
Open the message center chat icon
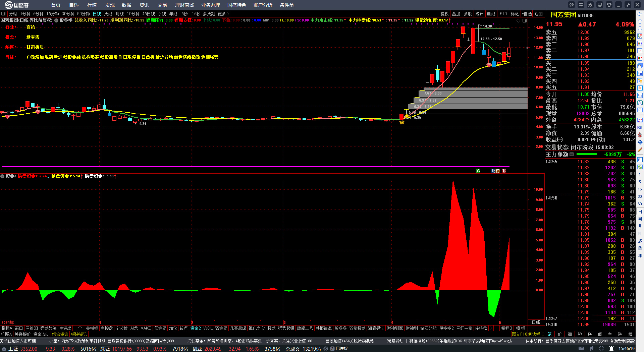(572, 5)
